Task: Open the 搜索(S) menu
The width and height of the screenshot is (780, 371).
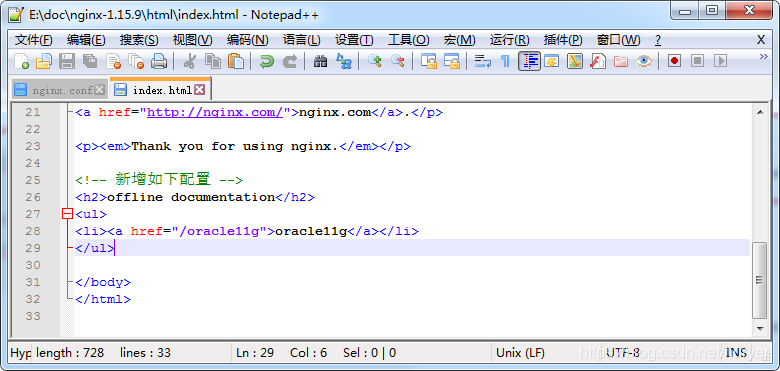Action: tap(139, 40)
